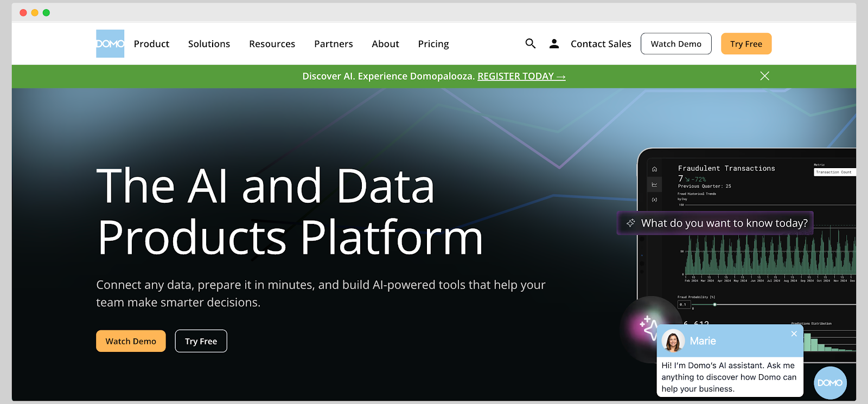
Task: Select the chart icon in dashboard sidebar
Action: (654, 184)
